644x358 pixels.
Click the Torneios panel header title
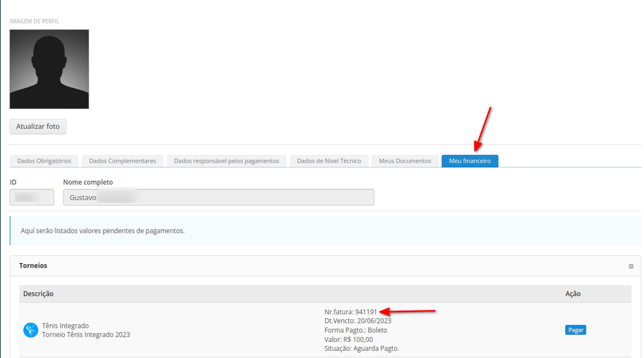coord(33,266)
